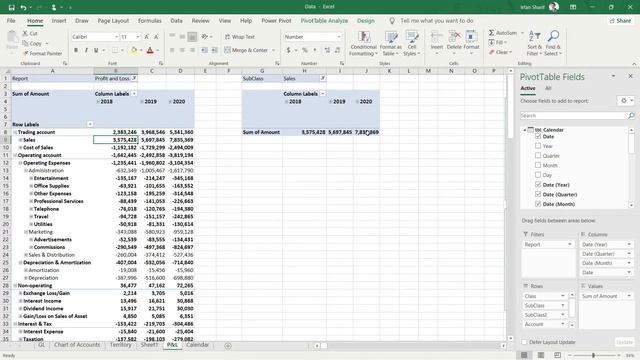
Task: Check the Quarter field checkbox
Action: (x=538, y=156)
